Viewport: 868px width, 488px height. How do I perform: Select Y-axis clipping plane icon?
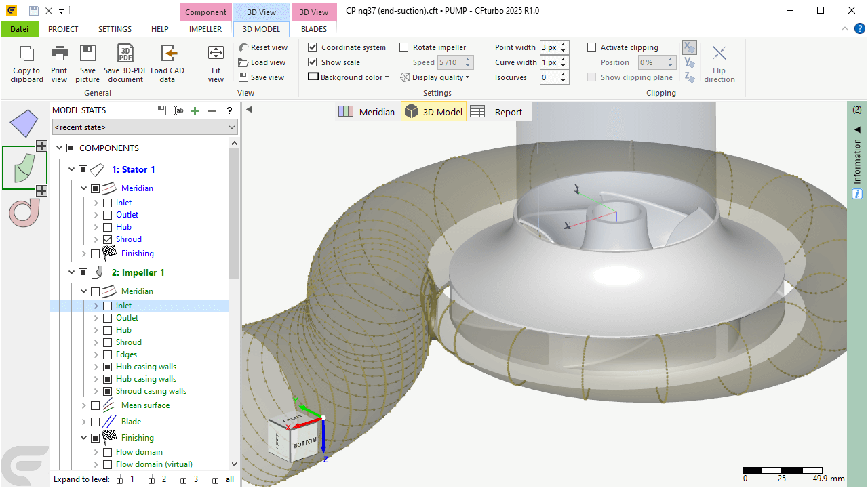[690, 63]
